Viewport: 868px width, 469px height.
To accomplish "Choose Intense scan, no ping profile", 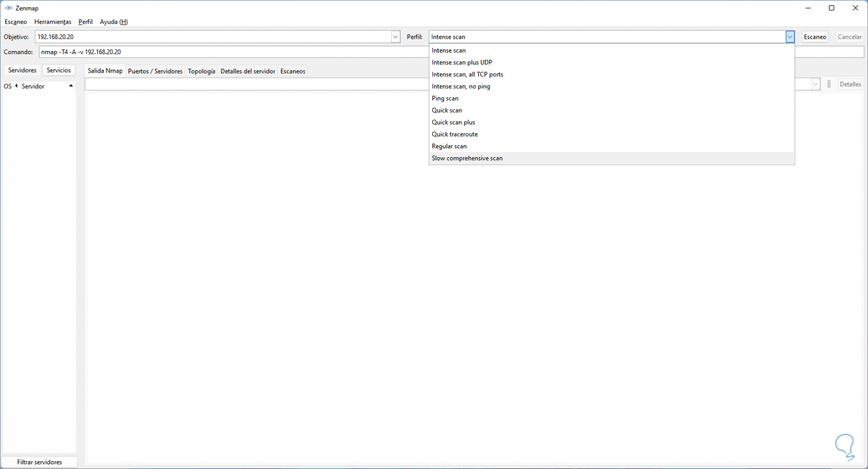I will click(612, 86).
